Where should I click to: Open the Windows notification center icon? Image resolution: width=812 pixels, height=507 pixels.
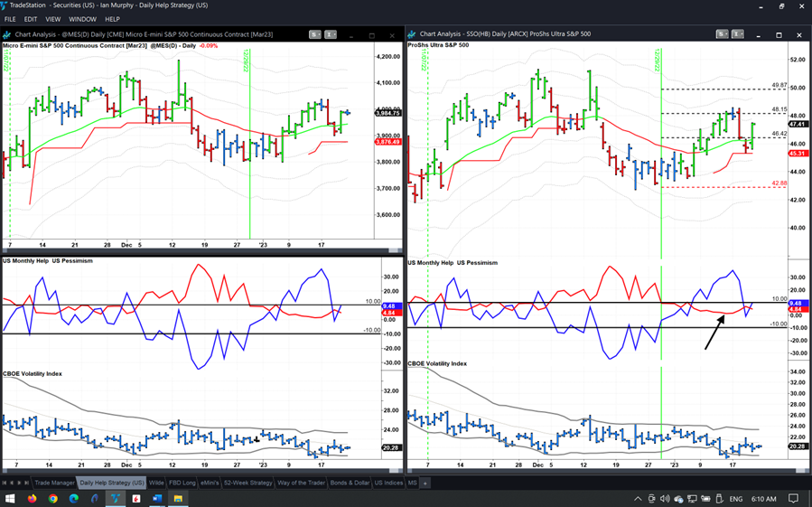(x=795, y=498)
